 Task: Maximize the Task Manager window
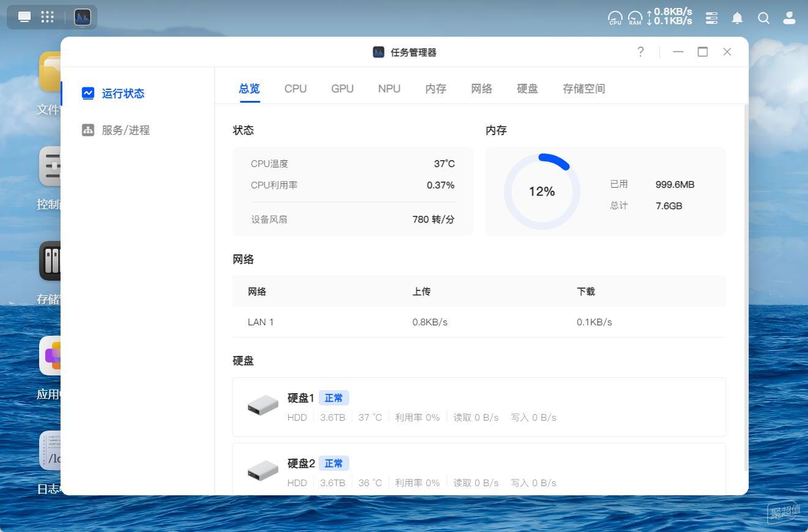pos(703,52)
